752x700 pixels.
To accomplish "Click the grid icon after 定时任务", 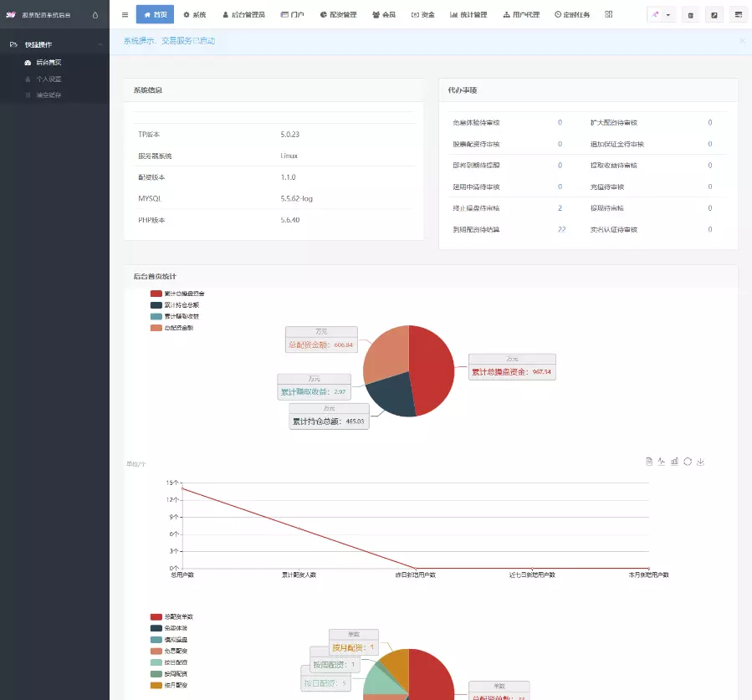I will point(608,14).
